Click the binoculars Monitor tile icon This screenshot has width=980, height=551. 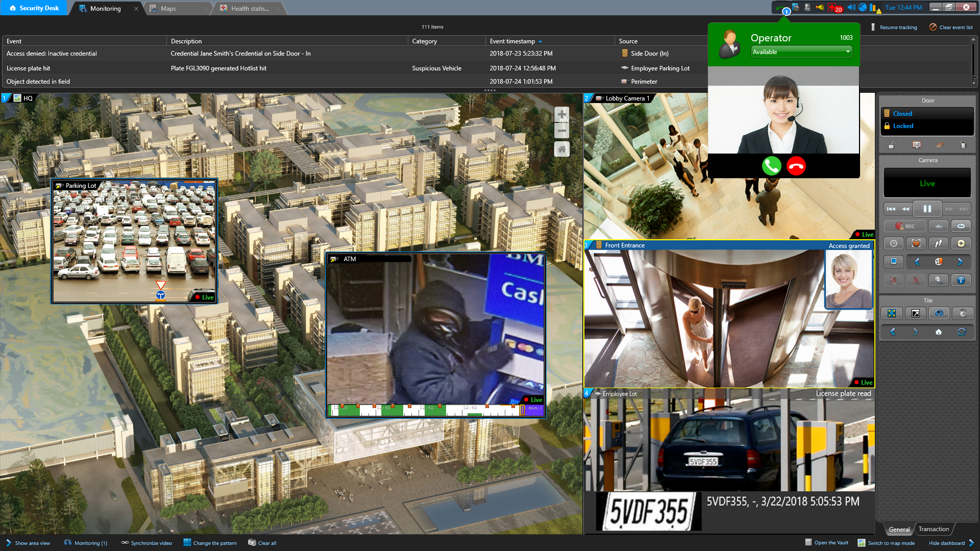pos(939,313)
